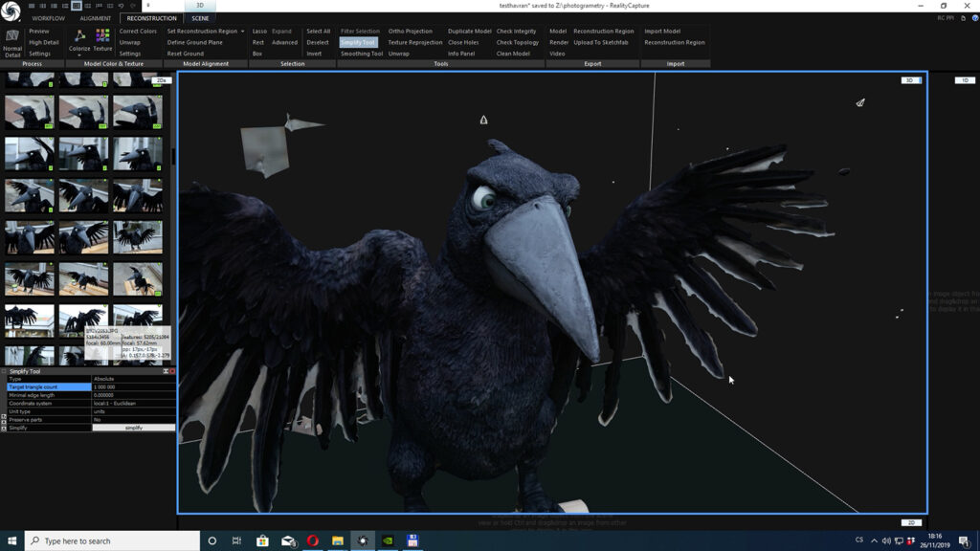Switch to the SCENE tab
Viewport: 980px width, 551px height.
point(200,18)
